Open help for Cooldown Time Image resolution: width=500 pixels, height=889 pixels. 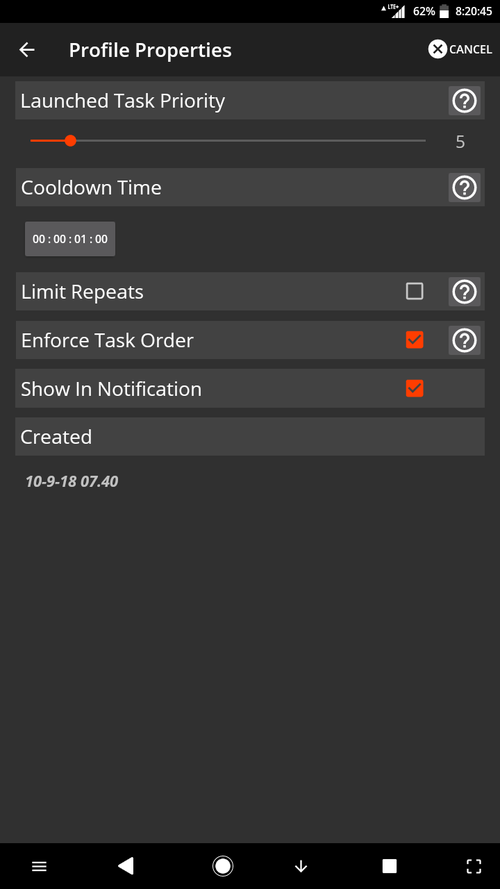click(464, 188)
